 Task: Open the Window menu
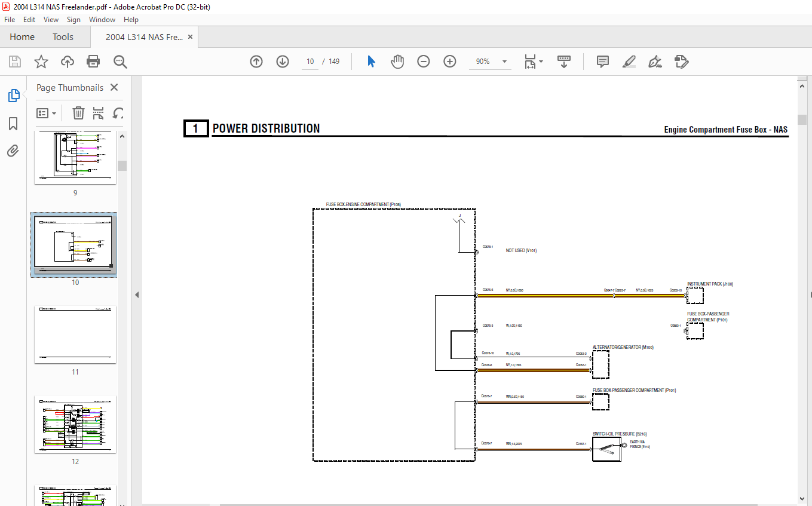(x=102, y=20)
